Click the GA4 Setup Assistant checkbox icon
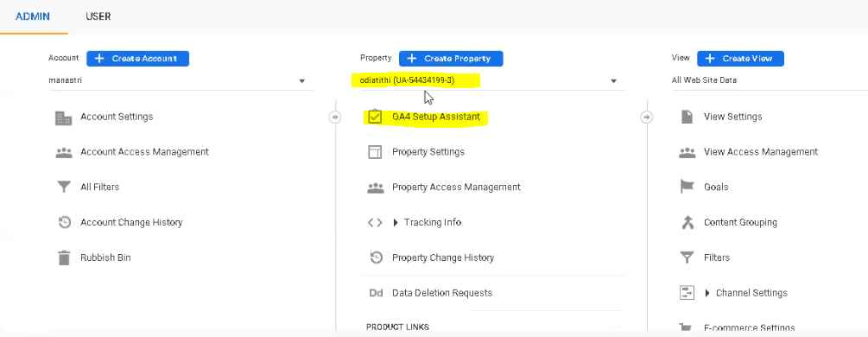Viewport: 868px width, 337px height. pyautogui.click(x=376, y=117)
